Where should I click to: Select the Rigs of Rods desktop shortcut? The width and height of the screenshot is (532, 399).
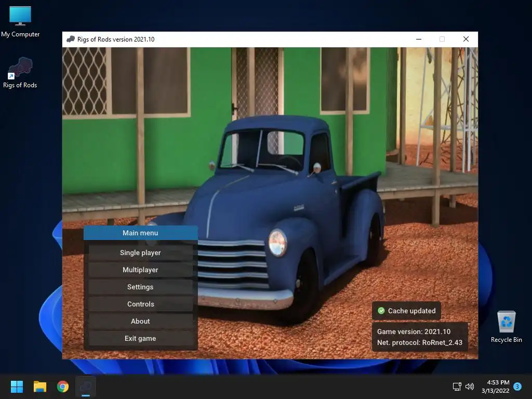[x=20, y=73]
